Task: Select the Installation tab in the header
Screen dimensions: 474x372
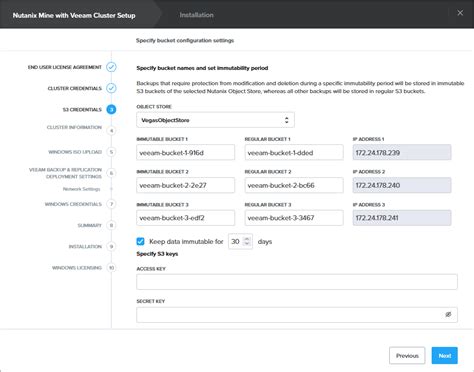Action: [x=196, y=15]
